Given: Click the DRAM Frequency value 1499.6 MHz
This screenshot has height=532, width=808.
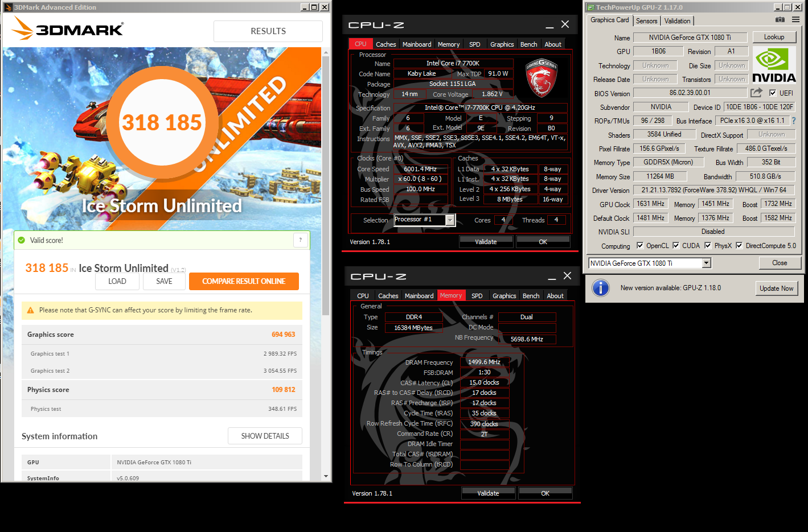Looking at the screenshot, I should (484, 362).
